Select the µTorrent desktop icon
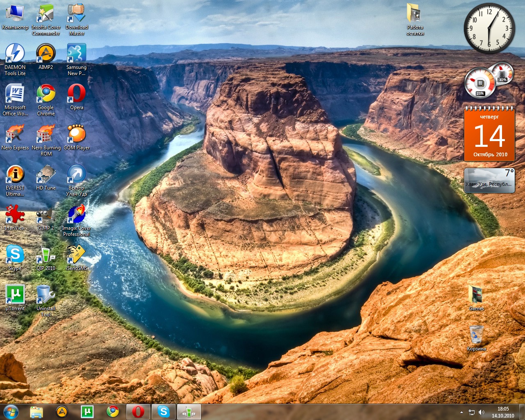This screenshot has width=525, height=420. coord(15,295)
